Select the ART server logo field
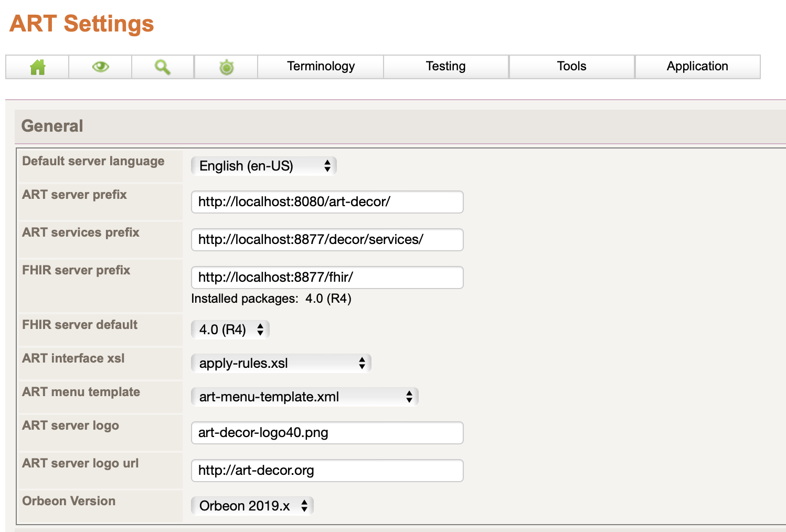This screenshot has height=532, width=786. click(327, 433)
